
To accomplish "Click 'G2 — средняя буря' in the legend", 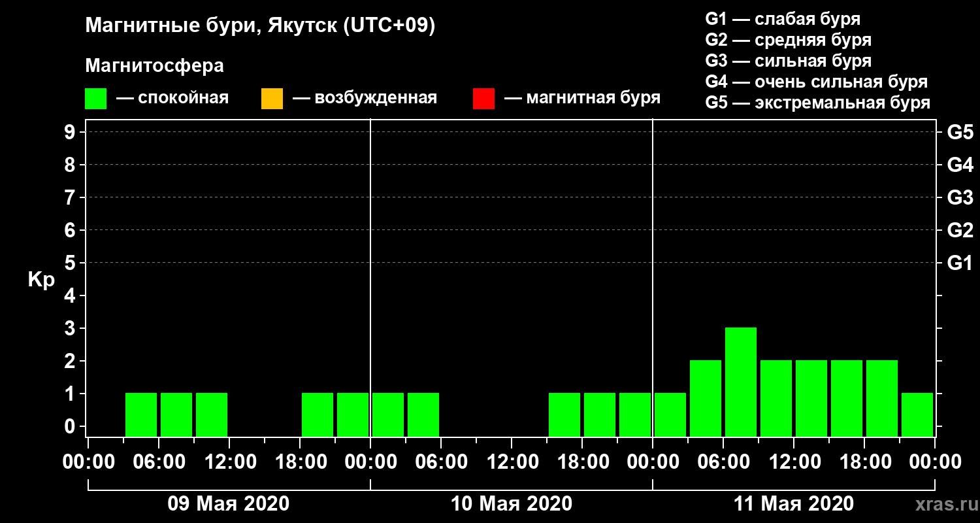I will (789, 40).
